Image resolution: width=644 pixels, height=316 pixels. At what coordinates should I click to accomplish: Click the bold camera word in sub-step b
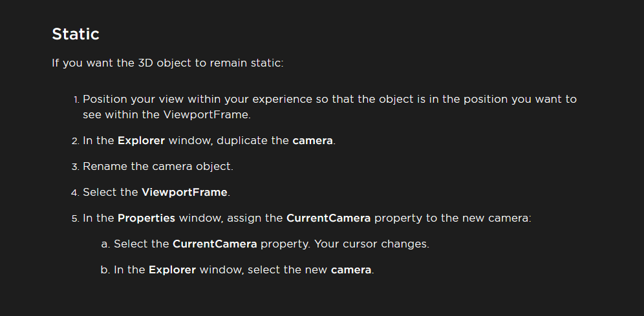pos(350,269)
